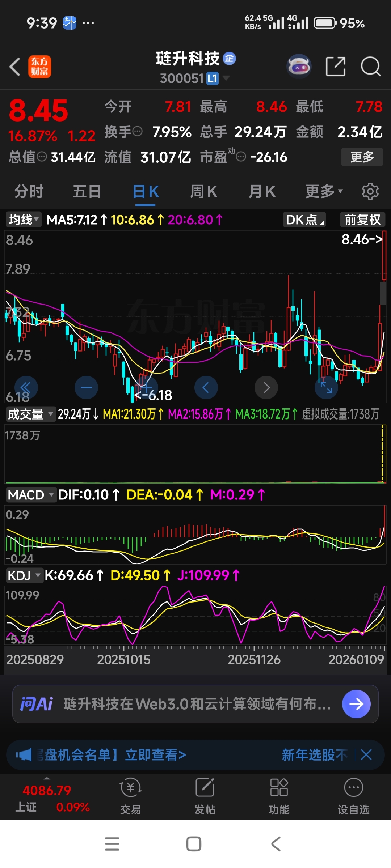Zoom out the K-line chart with minus button

tap(86, 387)
